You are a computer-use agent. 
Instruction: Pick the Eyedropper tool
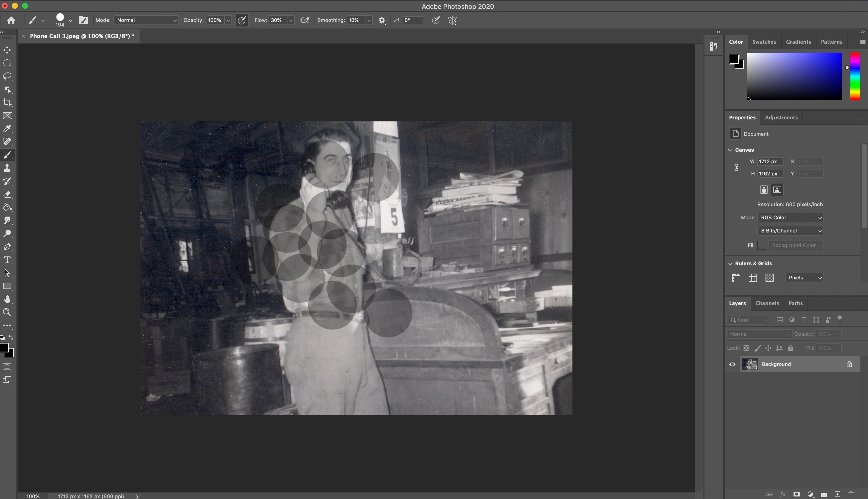click(x=7, y=128)
